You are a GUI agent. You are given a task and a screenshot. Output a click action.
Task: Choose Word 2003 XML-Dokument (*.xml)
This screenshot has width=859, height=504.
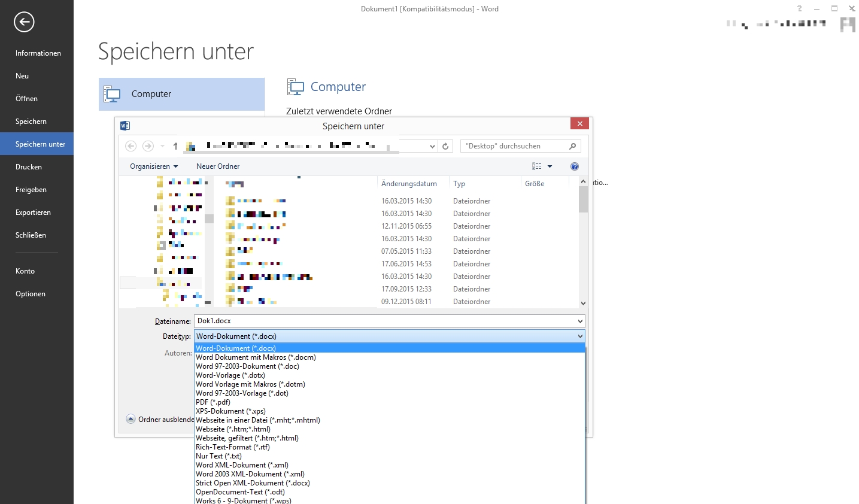click(x=389, y=474)
